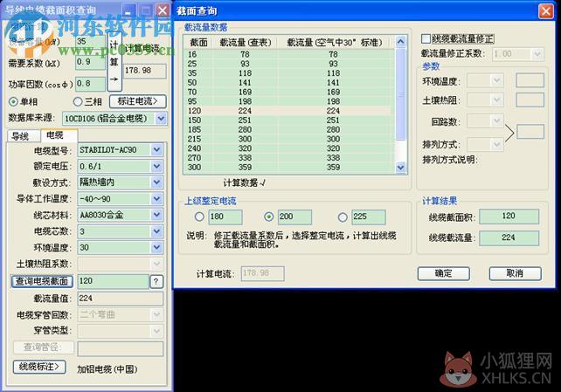This screenshot has width=561, height=392.
Task: Choose the 225 整定电流 radio option
Action: point(343,217)
